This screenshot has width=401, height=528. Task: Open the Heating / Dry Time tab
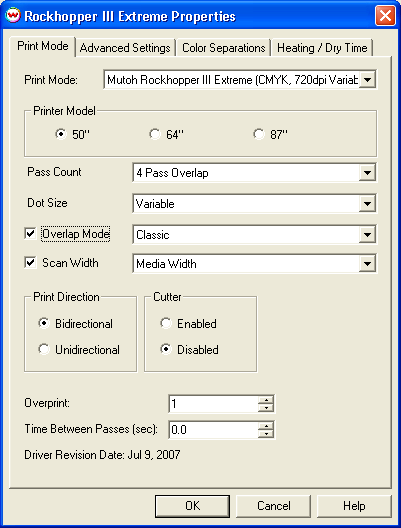pyautogui.click(x=322, y=48)
